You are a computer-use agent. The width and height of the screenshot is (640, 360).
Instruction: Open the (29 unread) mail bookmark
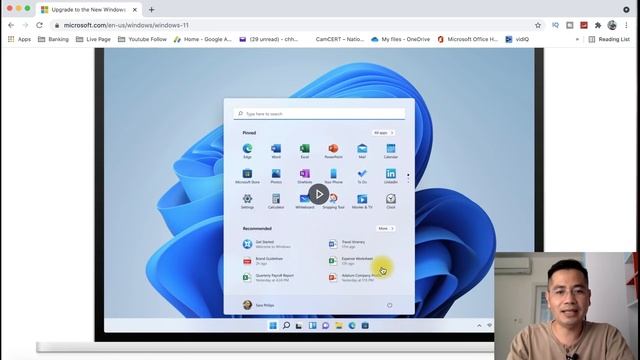[x=269, y=39]
